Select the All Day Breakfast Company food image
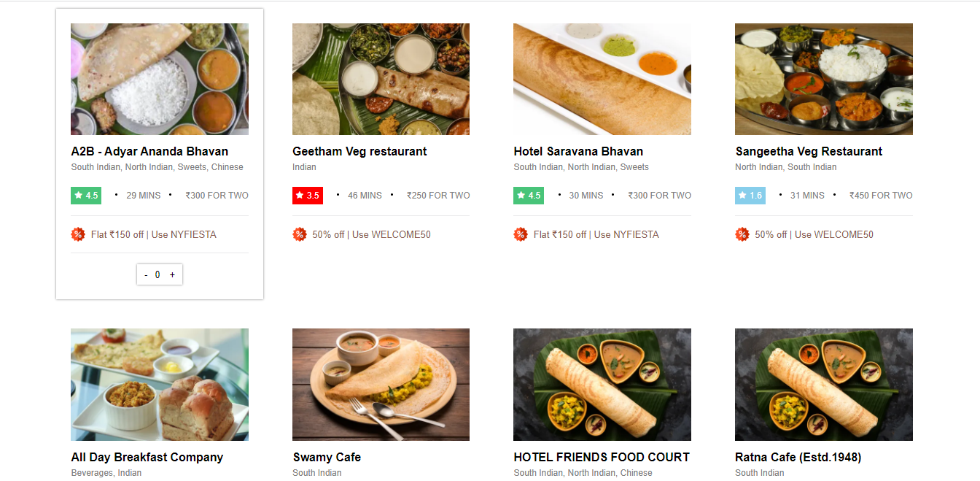 pyautogui.click(x=160, y=385)
